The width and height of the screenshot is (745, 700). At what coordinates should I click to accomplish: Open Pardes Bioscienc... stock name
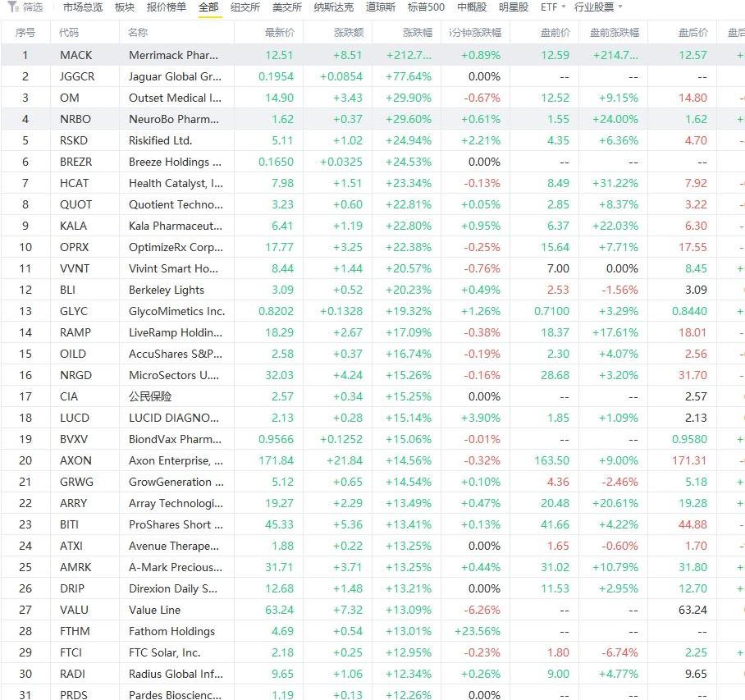[x=175, y=695]
